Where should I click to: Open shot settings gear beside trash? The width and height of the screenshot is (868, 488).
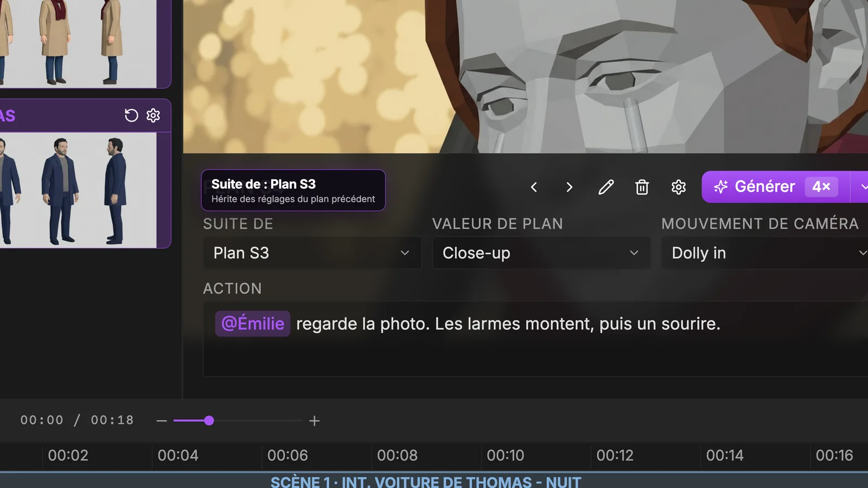pyautogui.click(x=678, y=187)
